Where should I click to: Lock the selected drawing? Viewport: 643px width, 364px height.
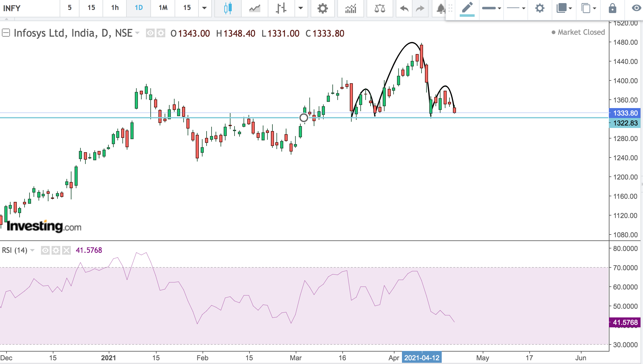point(612,8)
